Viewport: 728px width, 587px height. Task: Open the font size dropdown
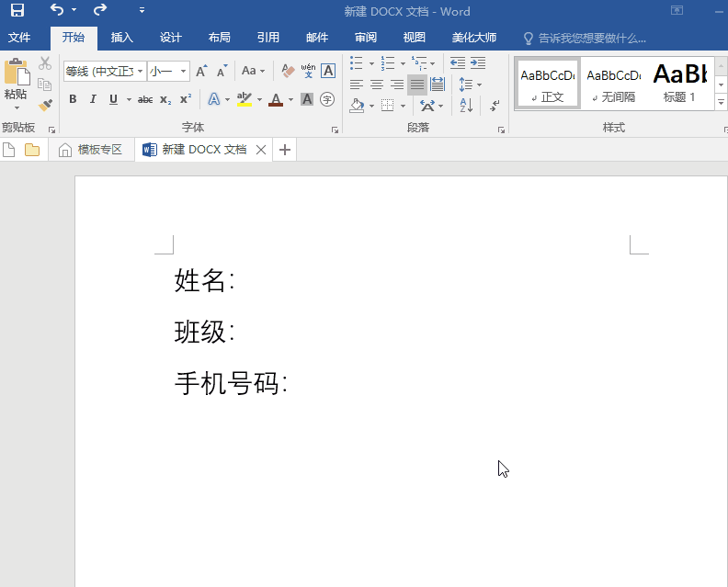(x=184, y=71)
